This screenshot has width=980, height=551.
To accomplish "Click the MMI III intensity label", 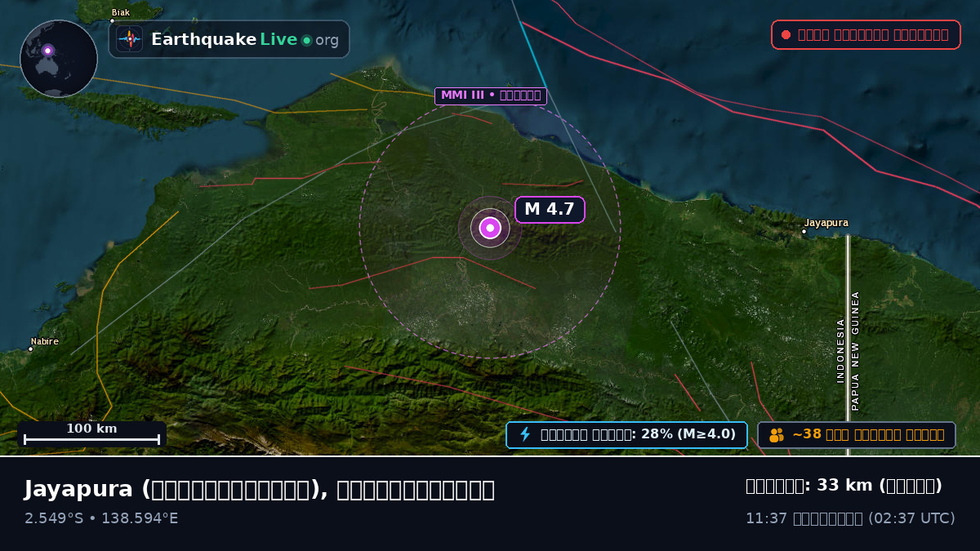I will click(x=491, y=96).
